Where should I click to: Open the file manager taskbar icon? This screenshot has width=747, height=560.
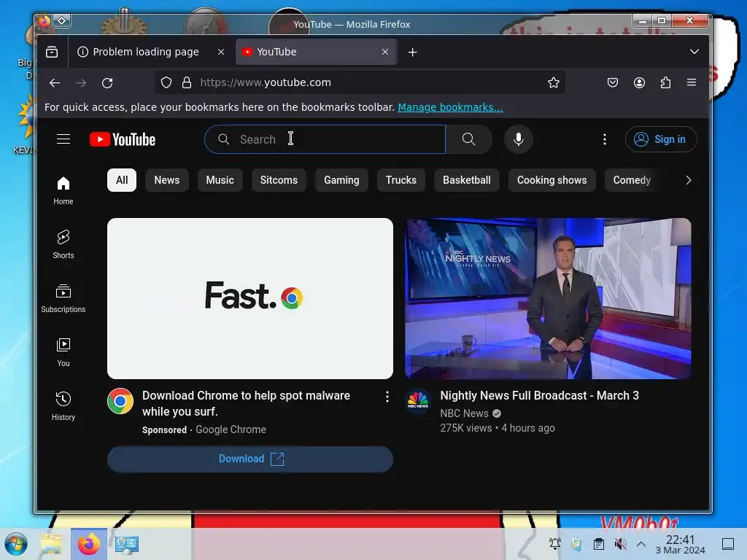(x=51, y=544)
